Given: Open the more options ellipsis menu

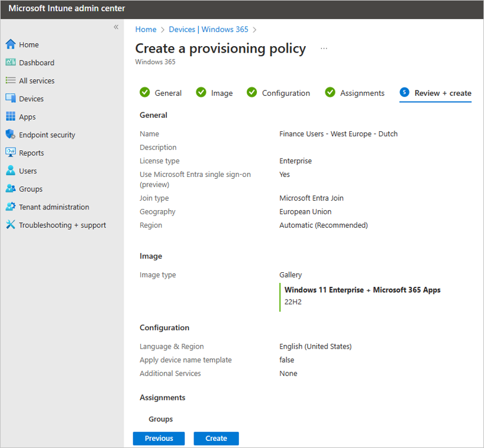Looking at the screenshot, I should (x=324, y=49).
